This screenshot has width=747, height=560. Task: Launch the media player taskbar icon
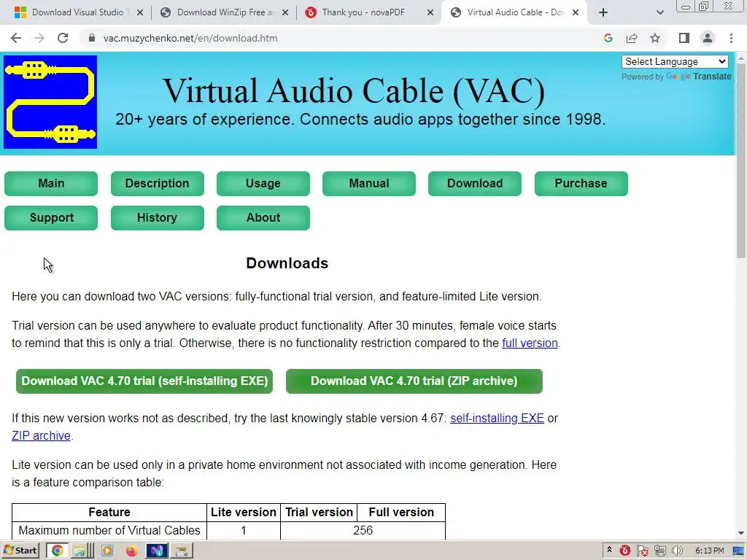[x=107, y=551]
